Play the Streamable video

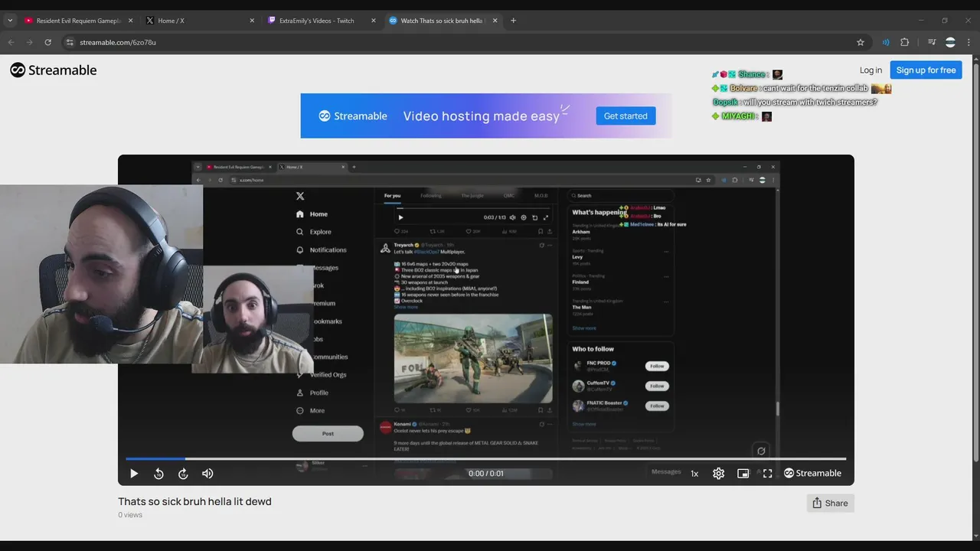(x=134, y=474)
